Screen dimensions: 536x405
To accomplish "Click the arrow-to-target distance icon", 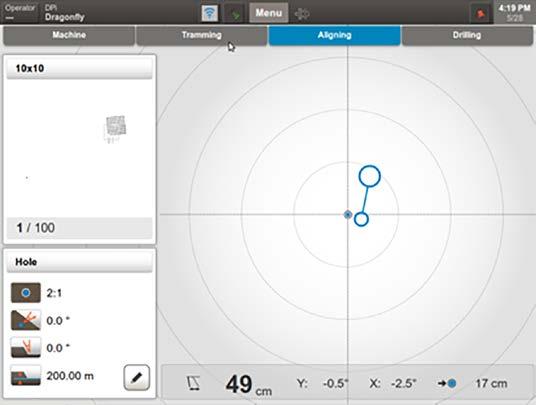I will 447,383.
